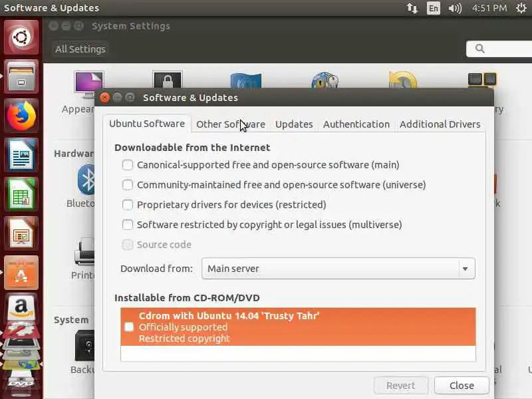The width and height of the screenshot is (532, 399).
Task: Check the Cdrom with Ubuntu 14.04 checkbox
Action: (129, 327)
